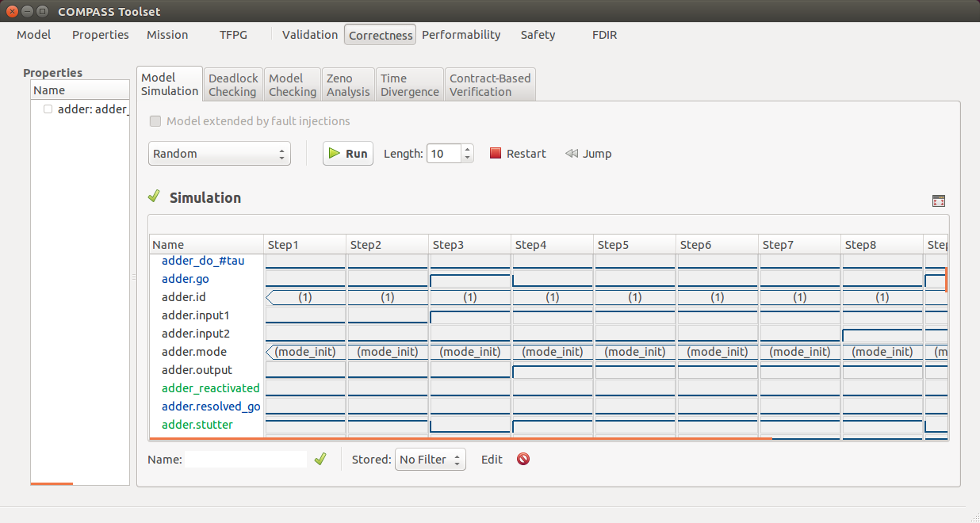Click the green Simulation status checkmark
The height and width of the screenshot is (523, 980).
(154, 197)
